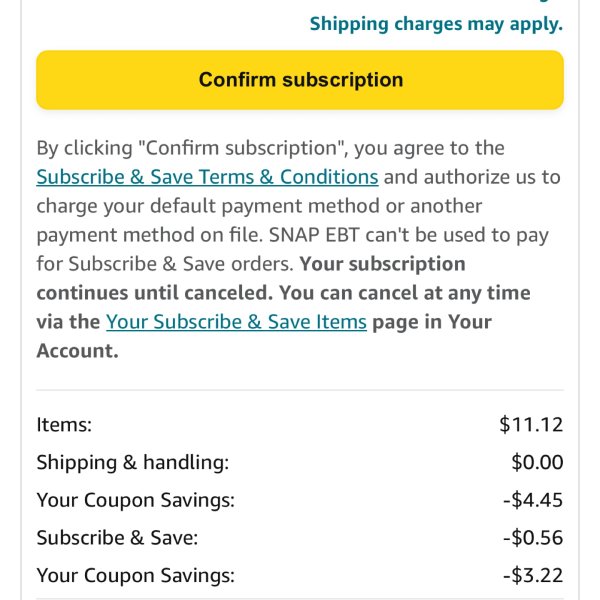Click the SNAP EBT payment notice text

coord(409,235)
